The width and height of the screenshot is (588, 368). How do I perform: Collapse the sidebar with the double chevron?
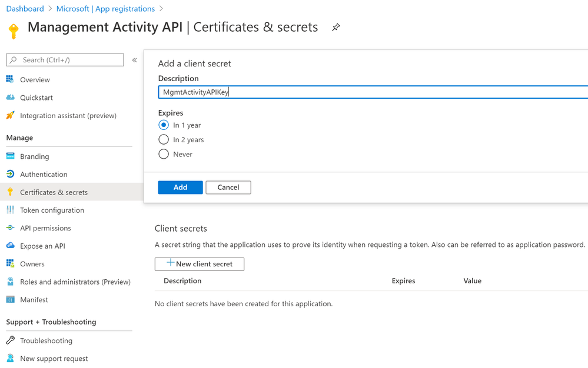pyautogui.click(x=135, y=60)
